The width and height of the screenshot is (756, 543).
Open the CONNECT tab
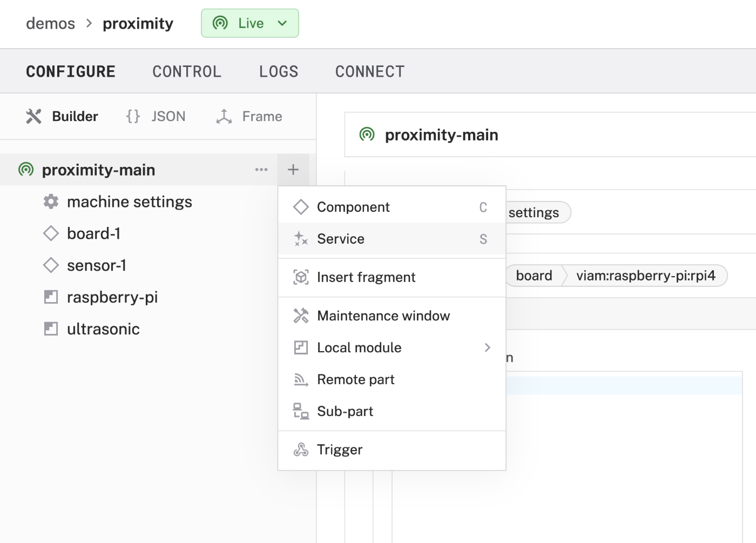pos(370,71)
